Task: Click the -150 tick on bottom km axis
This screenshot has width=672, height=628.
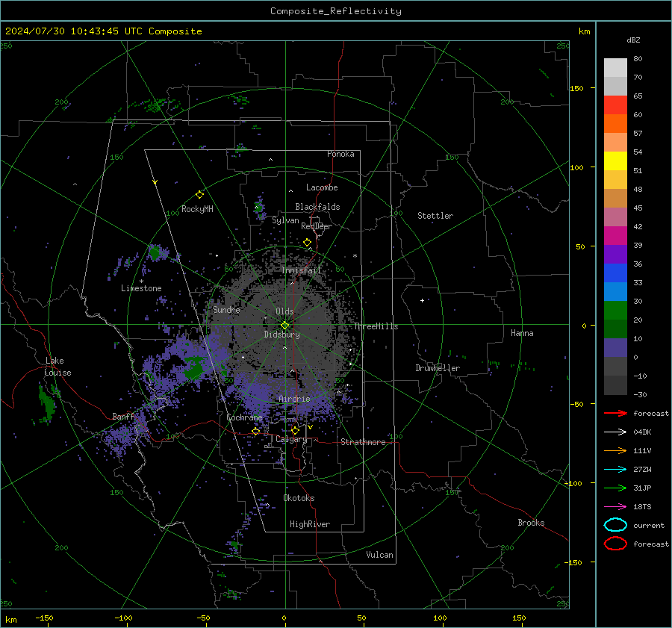Action: (x=44, y=618)
